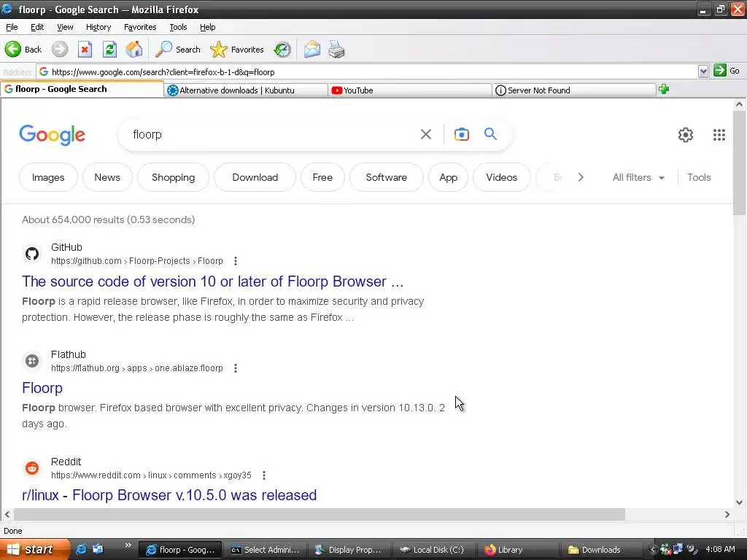The height and width of the screenshot is (560, 747).
Task: Click the Print icon in toolbar
Action: coord(336,49)
